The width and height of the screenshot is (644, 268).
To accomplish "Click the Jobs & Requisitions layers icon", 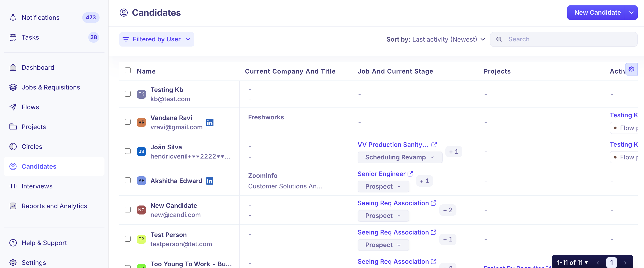I will click(13, 87).
